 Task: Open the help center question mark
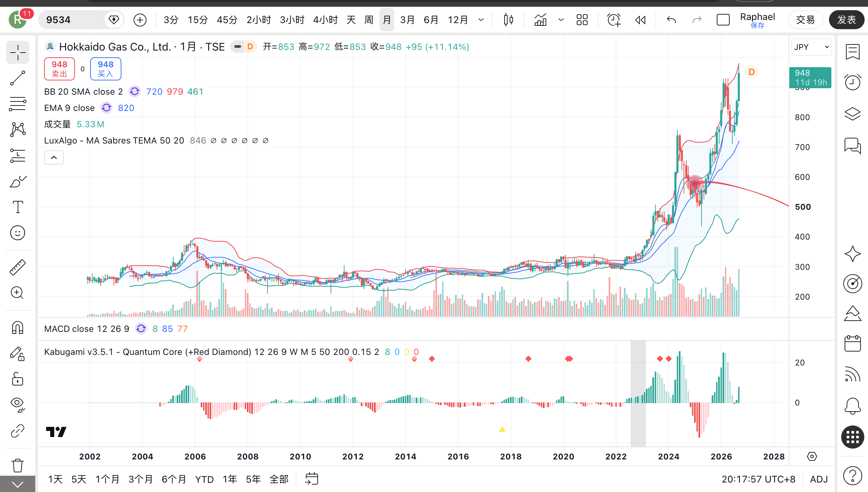click(852, 476)
